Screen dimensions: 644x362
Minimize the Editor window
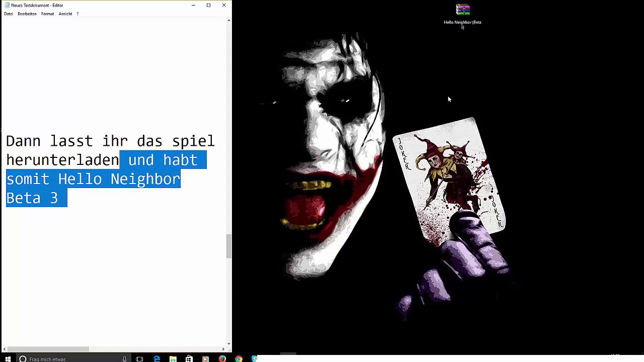[193, 5]
